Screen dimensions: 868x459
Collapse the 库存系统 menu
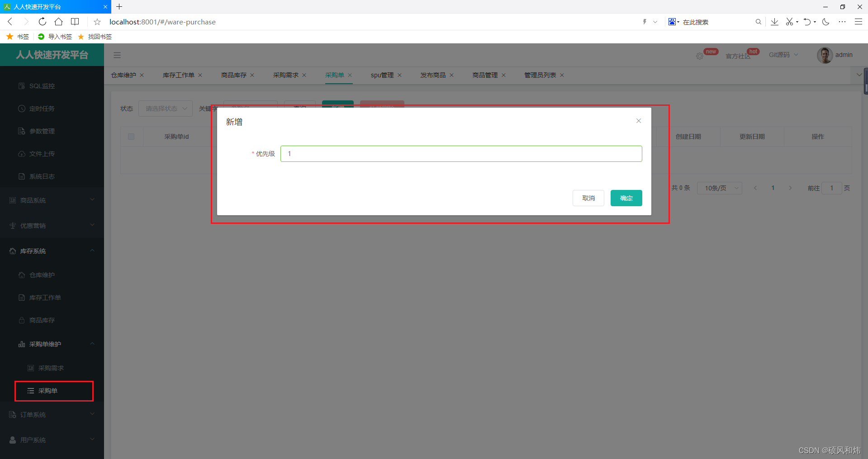pos(52,251)
